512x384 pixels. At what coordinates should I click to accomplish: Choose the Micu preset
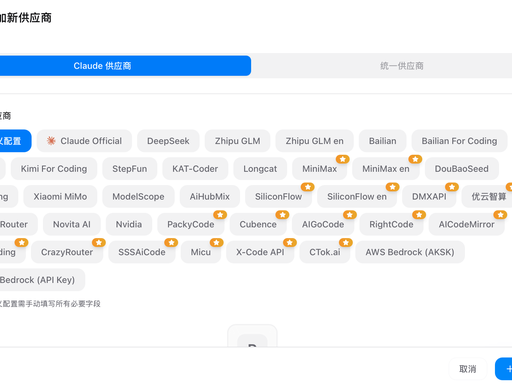pos(201,252)
